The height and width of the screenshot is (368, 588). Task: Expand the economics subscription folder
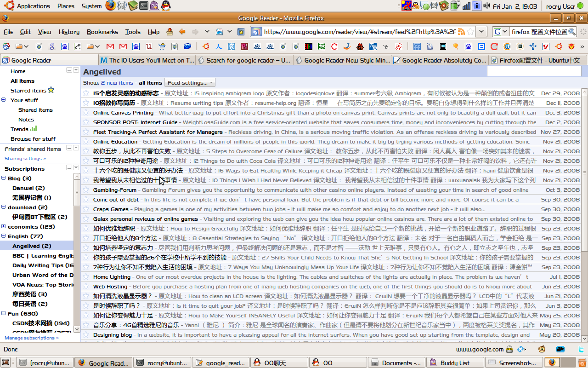pos(4,226)
